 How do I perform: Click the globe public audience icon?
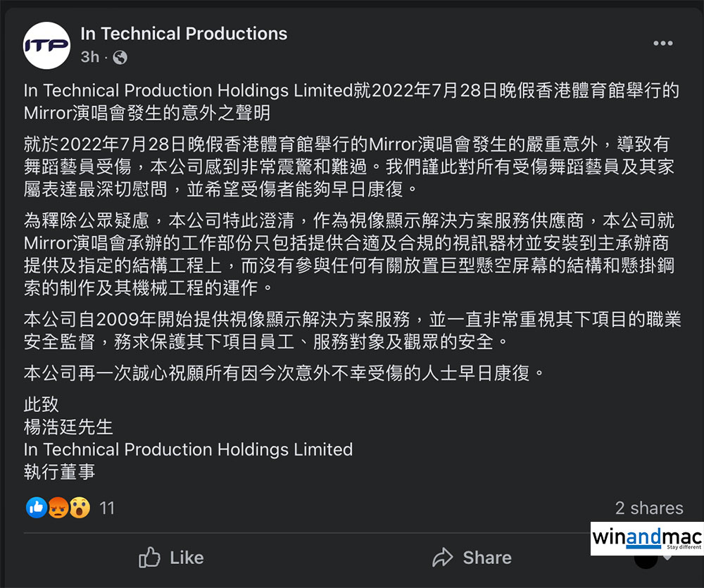tap(120, 58)
